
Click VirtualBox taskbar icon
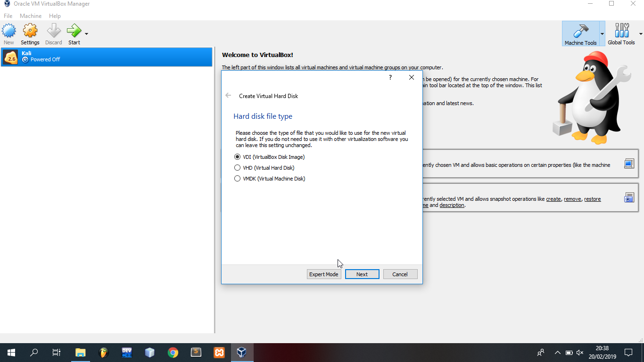click(242, 353)
